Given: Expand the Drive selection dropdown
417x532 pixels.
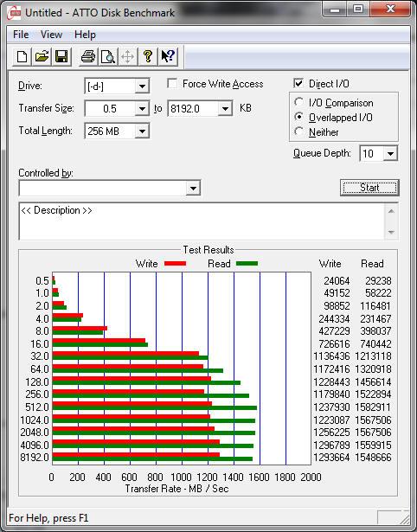Looking at the screenshot, I should click(x=142, y=87).
